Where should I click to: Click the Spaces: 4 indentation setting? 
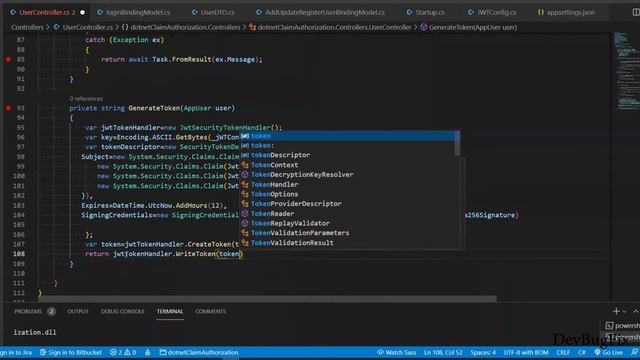point(483,352)
